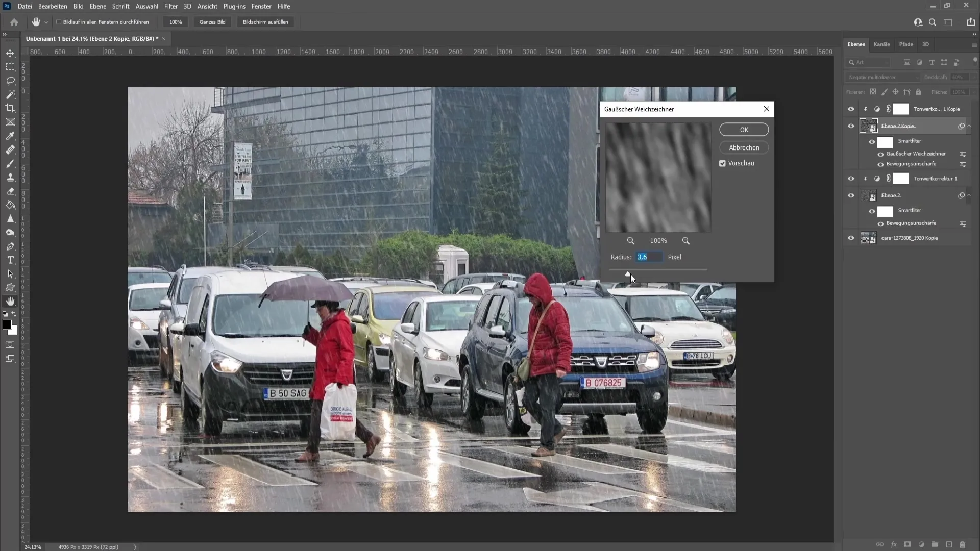The image size is (980, 551).
Task: Open the layer filter type dropdown Art
Action: (868, 62)
